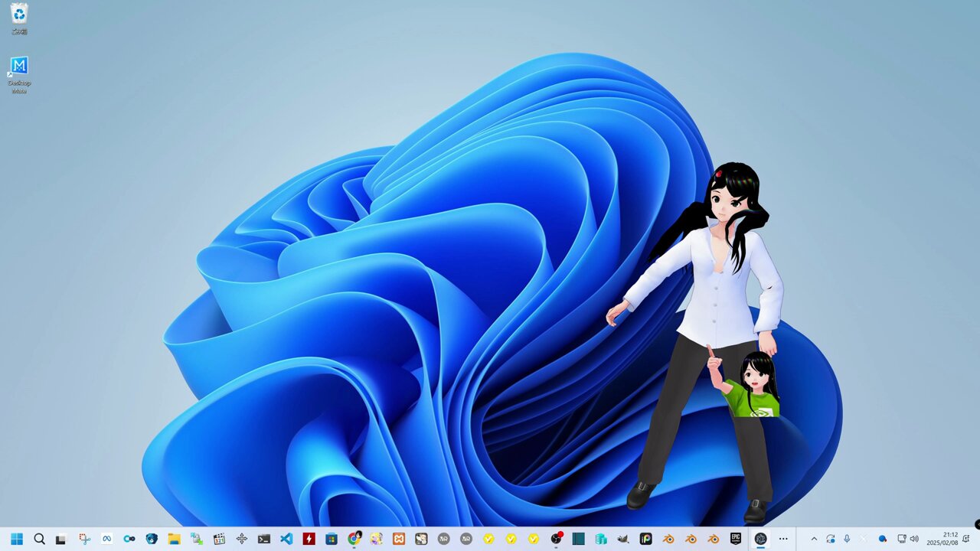Open the sync status tray icon
The image size is (980, 551).
(x=831, y=539)
